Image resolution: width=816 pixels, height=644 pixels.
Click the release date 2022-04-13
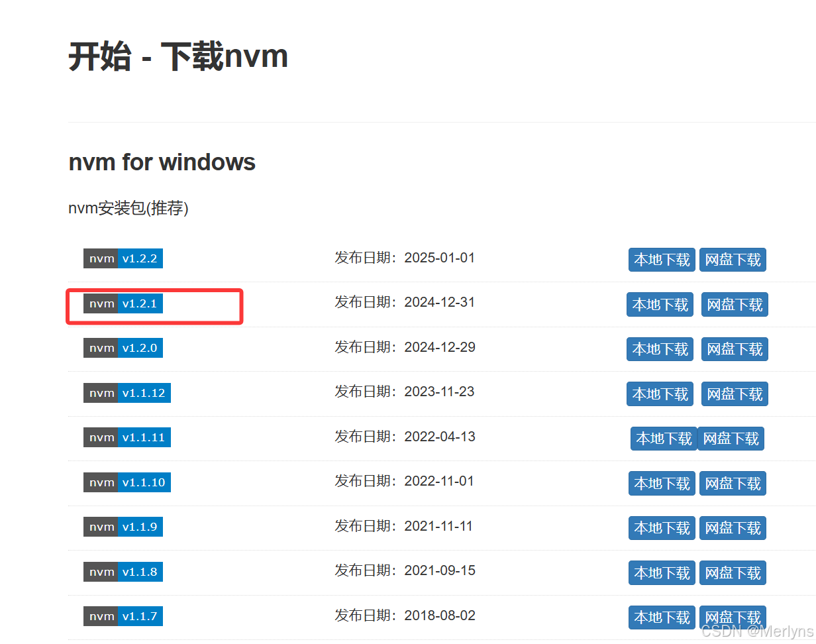[x=440, y=437]
